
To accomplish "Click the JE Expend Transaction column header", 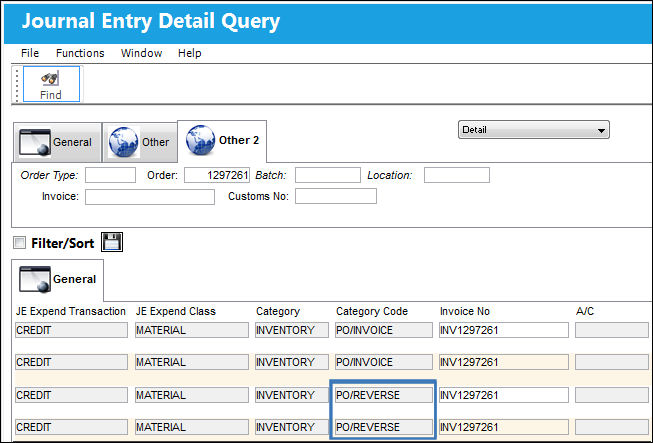I will coord(71,311).
